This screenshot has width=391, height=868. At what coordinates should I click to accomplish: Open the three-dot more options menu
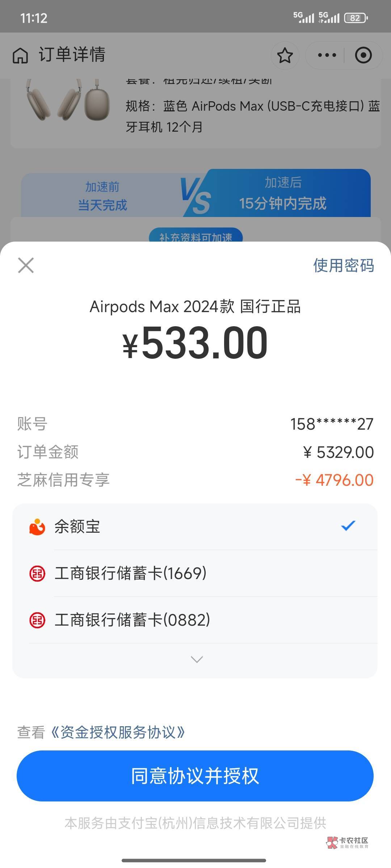point(327,55)
